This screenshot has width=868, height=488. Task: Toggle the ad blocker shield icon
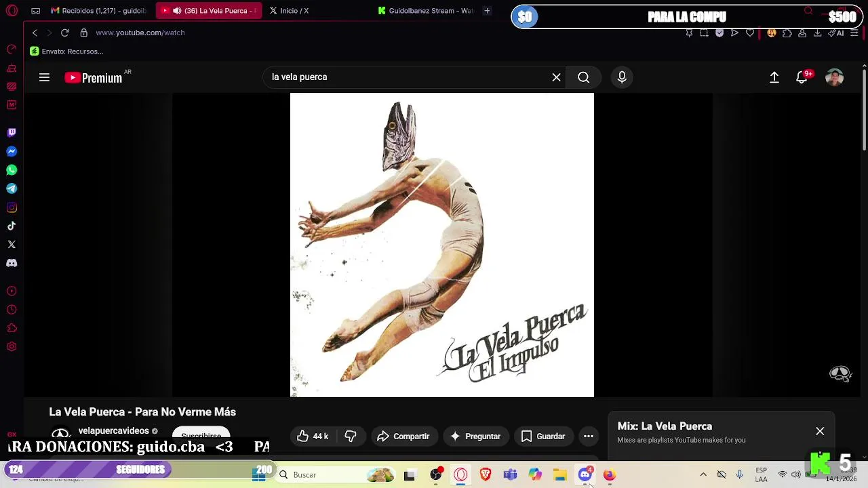click(719, 33)
